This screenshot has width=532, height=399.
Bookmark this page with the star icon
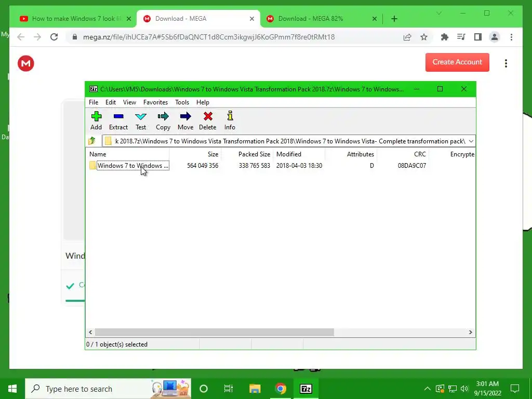click(424, 37)
